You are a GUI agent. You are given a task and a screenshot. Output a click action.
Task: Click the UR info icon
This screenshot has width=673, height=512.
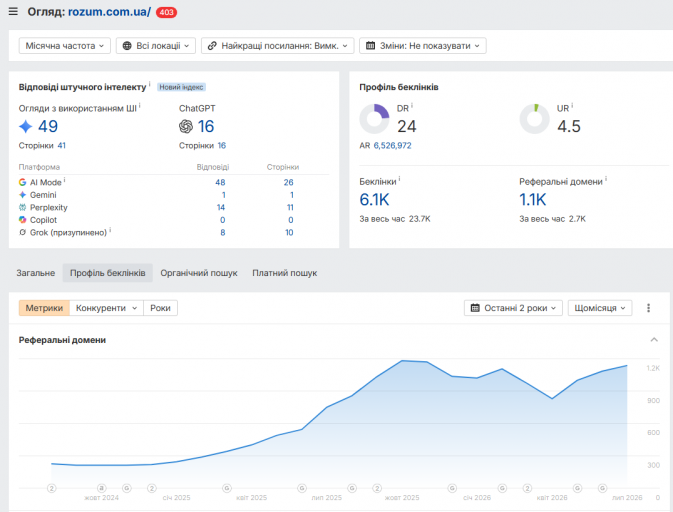click(572, 105)
